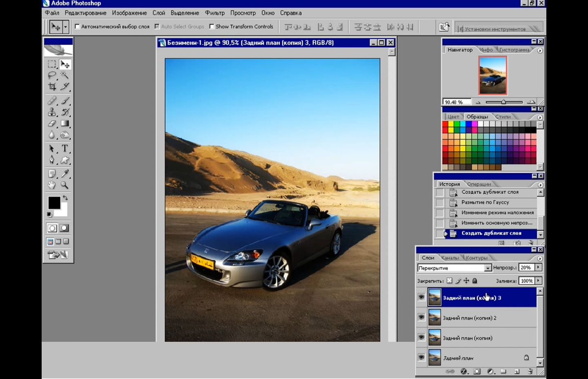Select the Eraser tool
The width and height of the screenshot is (588, 379).
(x=51, y=123)
